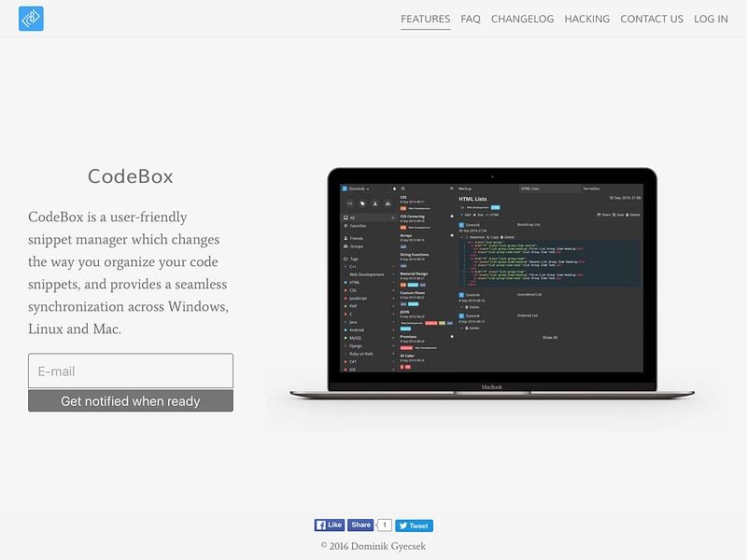Go to the FAQ page
The image size is (747, 560).
[471, 19]
